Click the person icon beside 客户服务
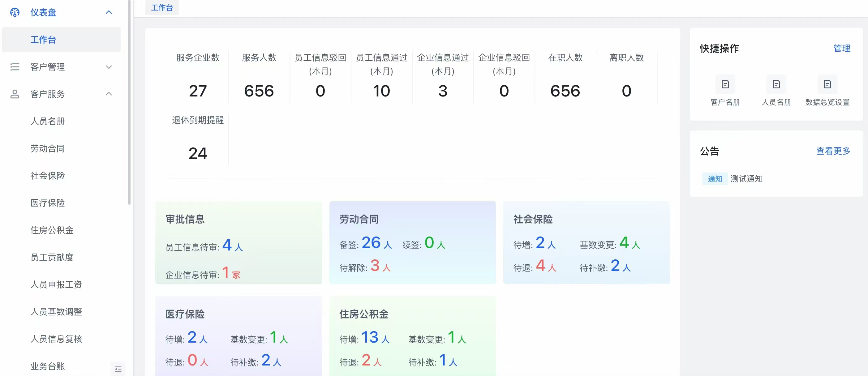Screen dimensions: 868x376 [15, 94]
